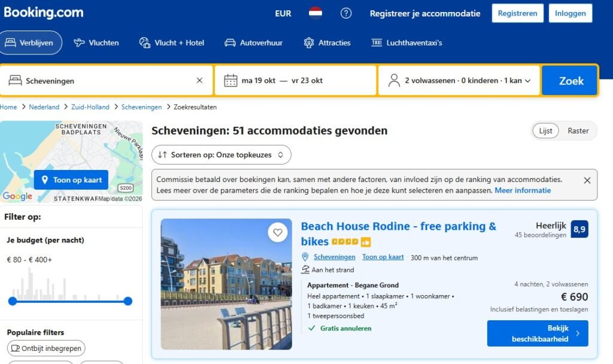Click the calendar icon in date field
Image resolution: width=613 pixels, height=364 pixels.
[230, 80]
